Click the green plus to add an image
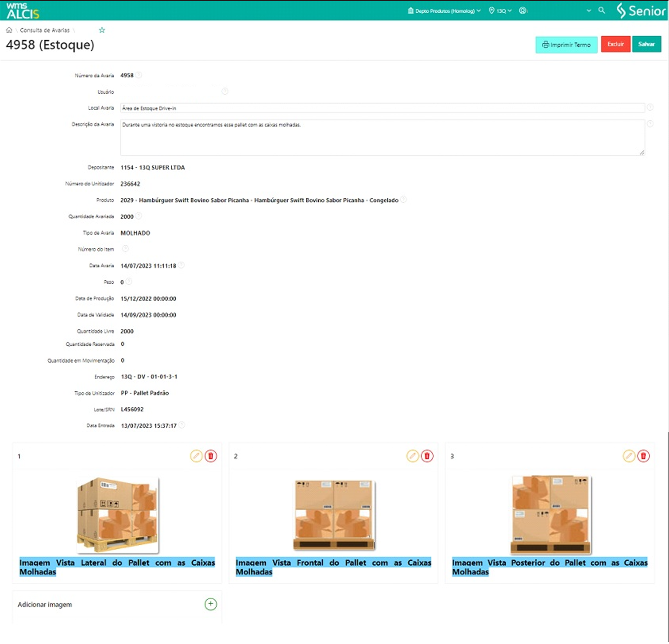The width and height of the screenshot is (669, 644). [x=211, y=604]
